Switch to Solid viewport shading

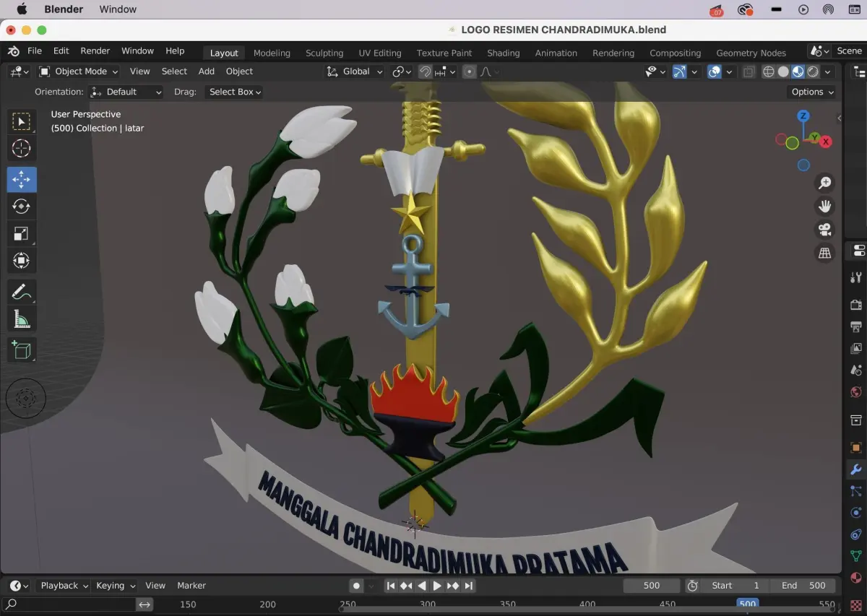click(783, 71)
